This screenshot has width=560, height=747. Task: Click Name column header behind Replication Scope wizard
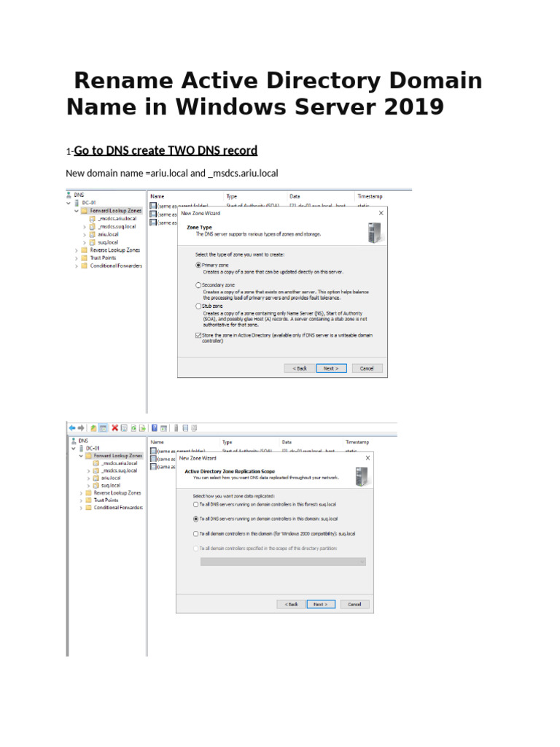point(157,442)
